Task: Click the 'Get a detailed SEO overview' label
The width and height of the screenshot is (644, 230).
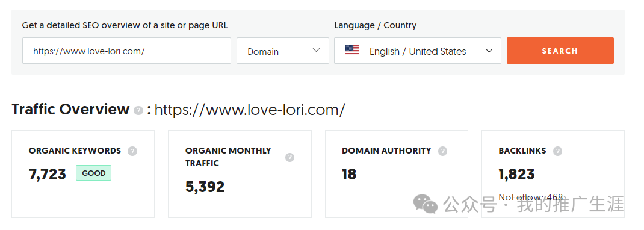Action: pos(125,25)
